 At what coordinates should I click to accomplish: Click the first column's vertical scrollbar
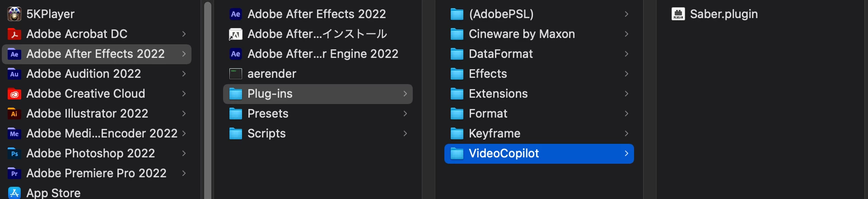[x=208, y=99]
